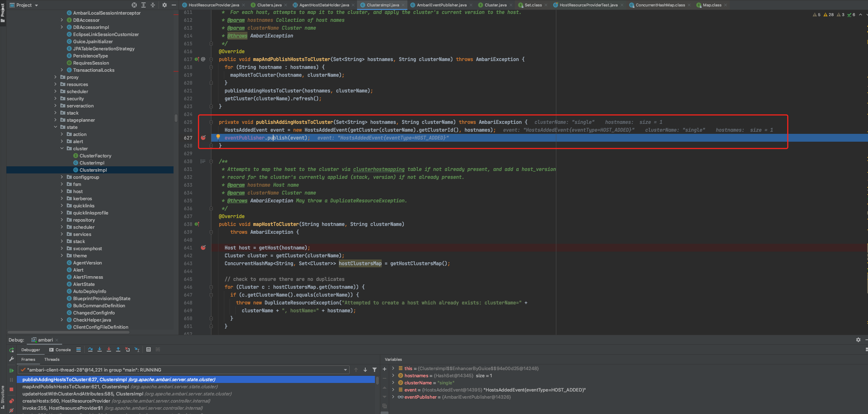Click the red Stop debug icon
Screen dimensions: 868x414
(11, 389)
